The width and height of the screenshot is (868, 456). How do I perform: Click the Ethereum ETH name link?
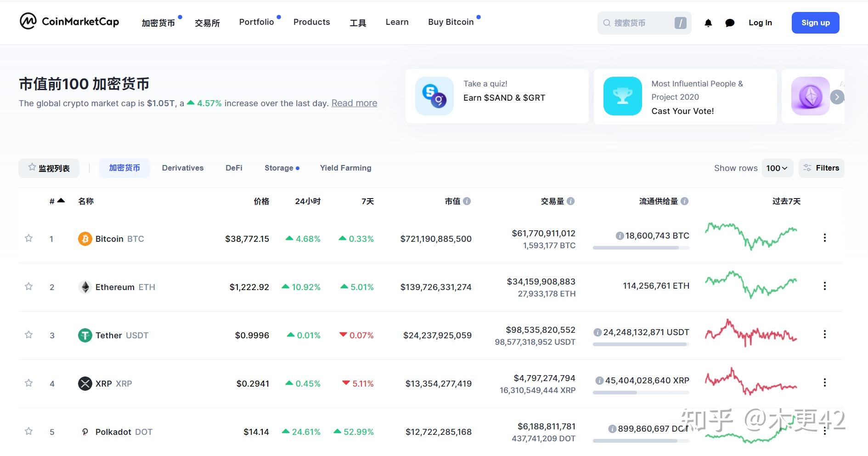point(125,287)
